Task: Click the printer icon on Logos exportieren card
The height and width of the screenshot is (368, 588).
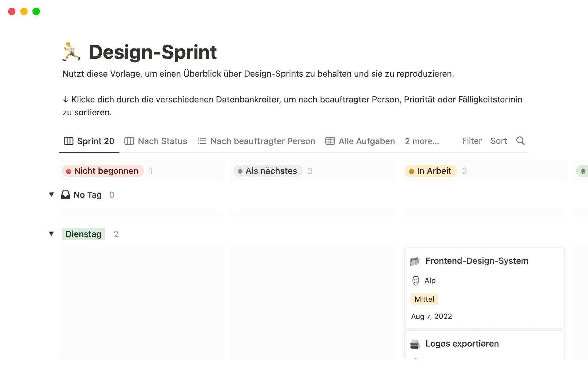Action: 415,344
